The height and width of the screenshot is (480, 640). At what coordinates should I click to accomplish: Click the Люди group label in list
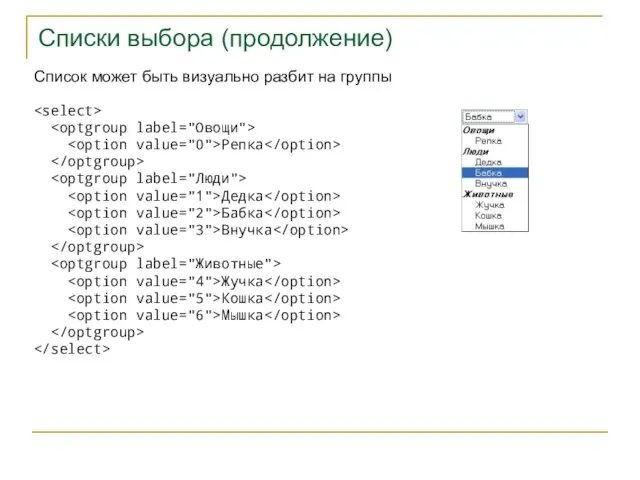[x=476, y=151]
